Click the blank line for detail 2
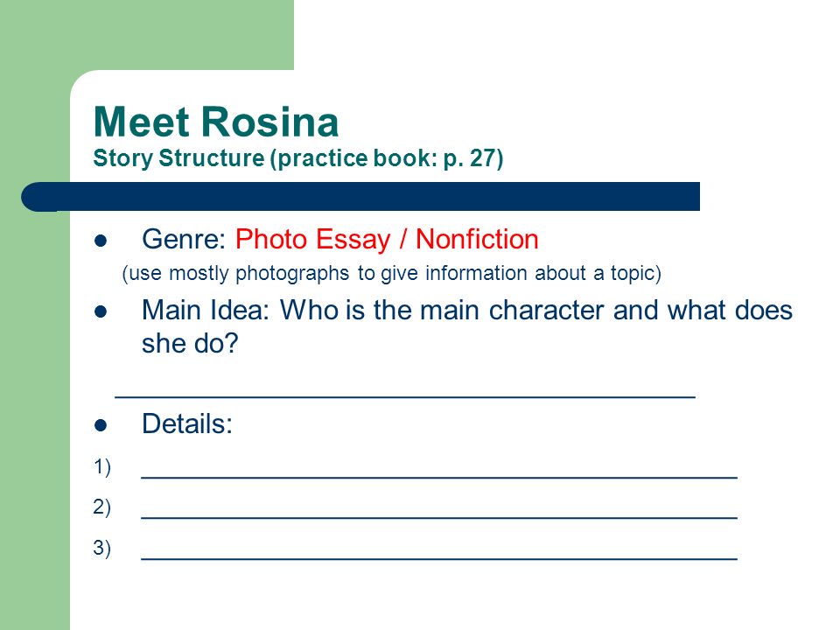Viewport: 840px width, 630px height. tap(439, 517)
